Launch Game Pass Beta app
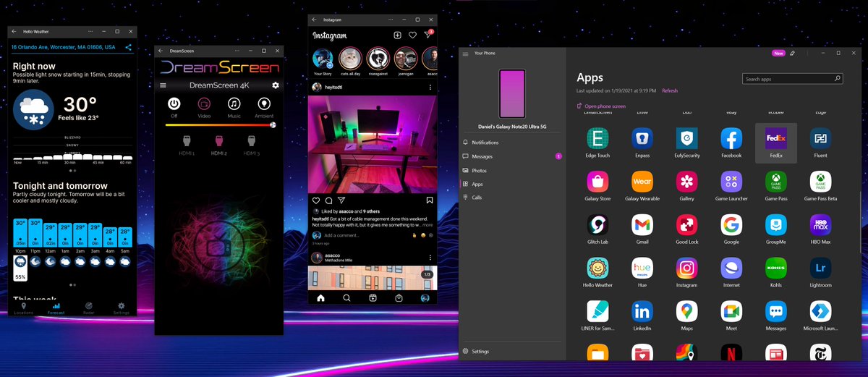Viewport: 868px width, 377px height. (x=820, y=182)
